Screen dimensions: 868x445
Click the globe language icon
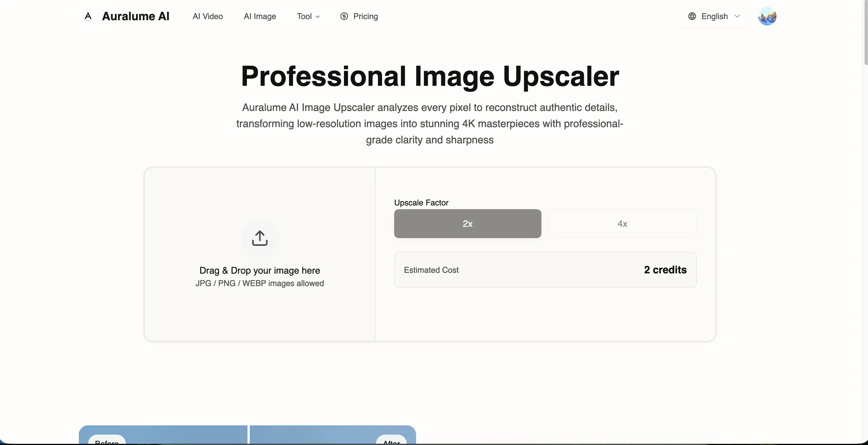tap(692, 16)
